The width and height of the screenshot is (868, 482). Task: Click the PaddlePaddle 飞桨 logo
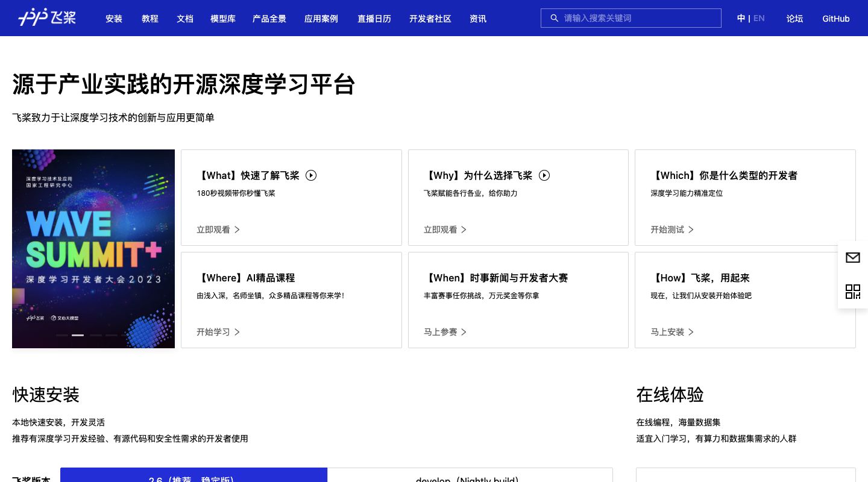[47, 17]
